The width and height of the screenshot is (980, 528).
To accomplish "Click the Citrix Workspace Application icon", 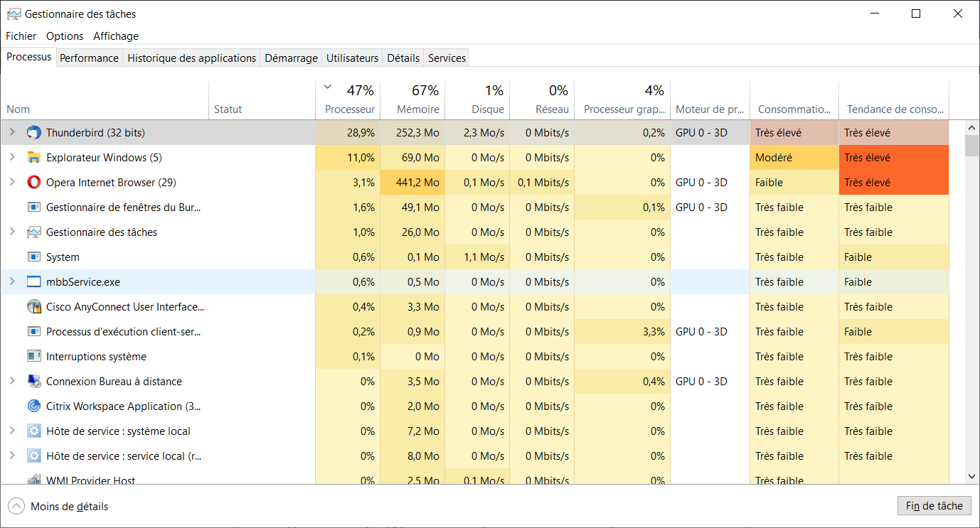I will coord(33,406).
